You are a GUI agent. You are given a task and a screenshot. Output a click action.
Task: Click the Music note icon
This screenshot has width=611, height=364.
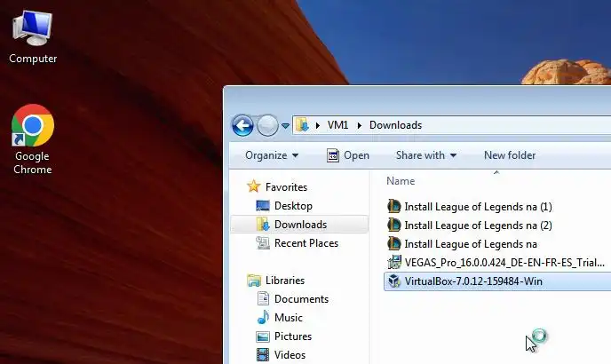click(263, 317)
